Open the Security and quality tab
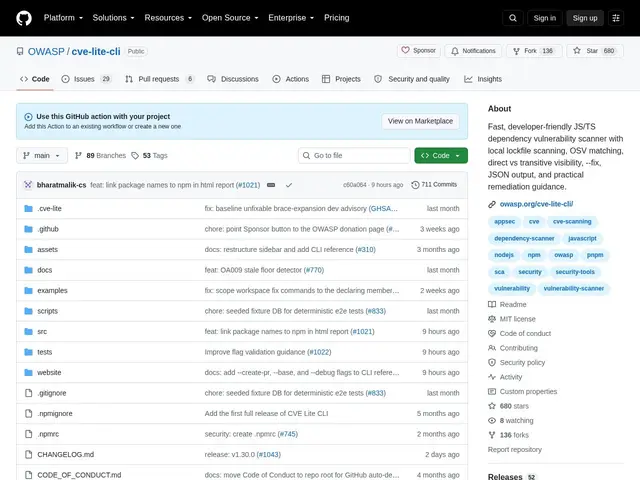 (x=412, y=79)
